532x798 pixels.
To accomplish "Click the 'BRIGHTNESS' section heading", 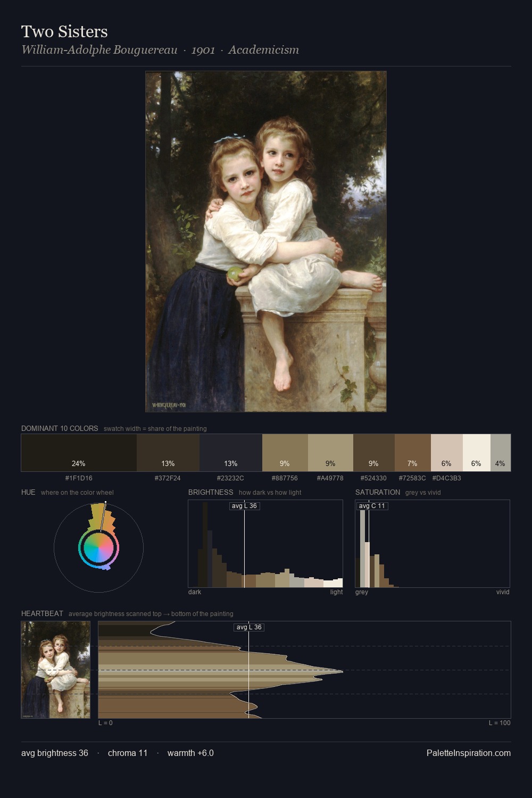I will click(x=211, y=492).
